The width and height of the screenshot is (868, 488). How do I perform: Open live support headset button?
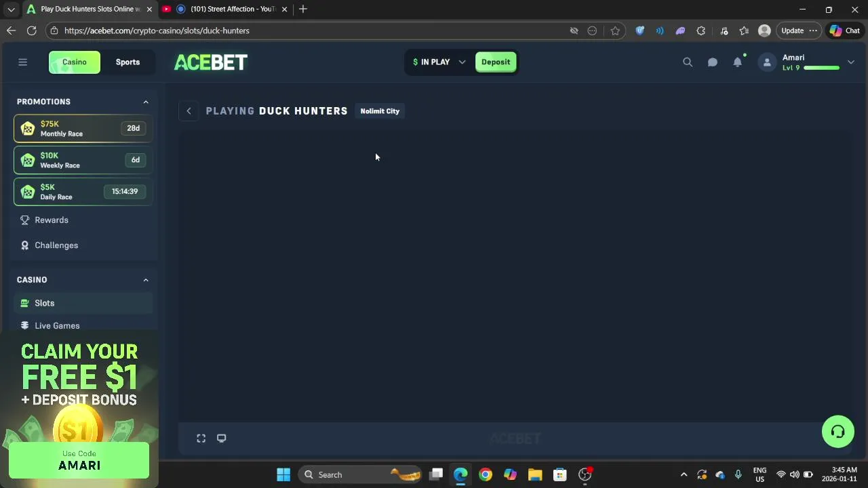[x=838, y=432]
